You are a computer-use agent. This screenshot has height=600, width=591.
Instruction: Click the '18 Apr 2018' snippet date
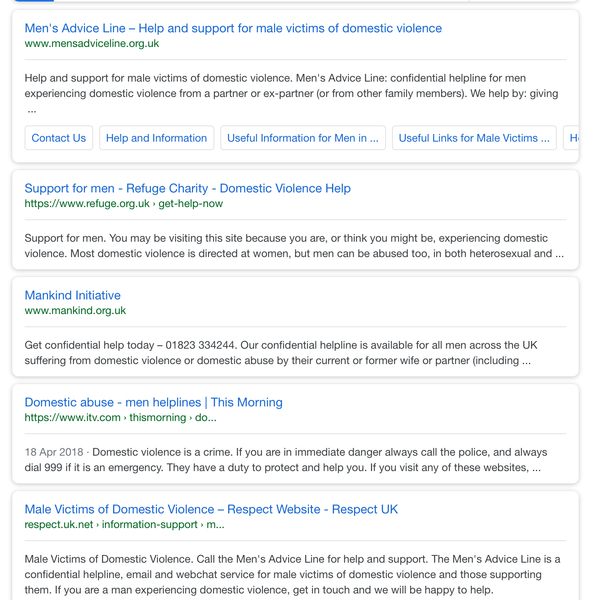(x=54, y=452)
